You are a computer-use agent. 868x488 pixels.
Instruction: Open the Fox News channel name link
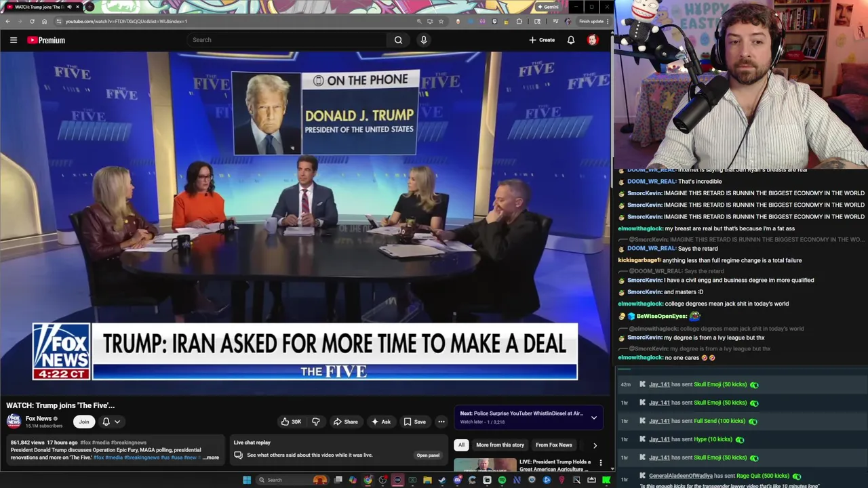coord(39,418)
